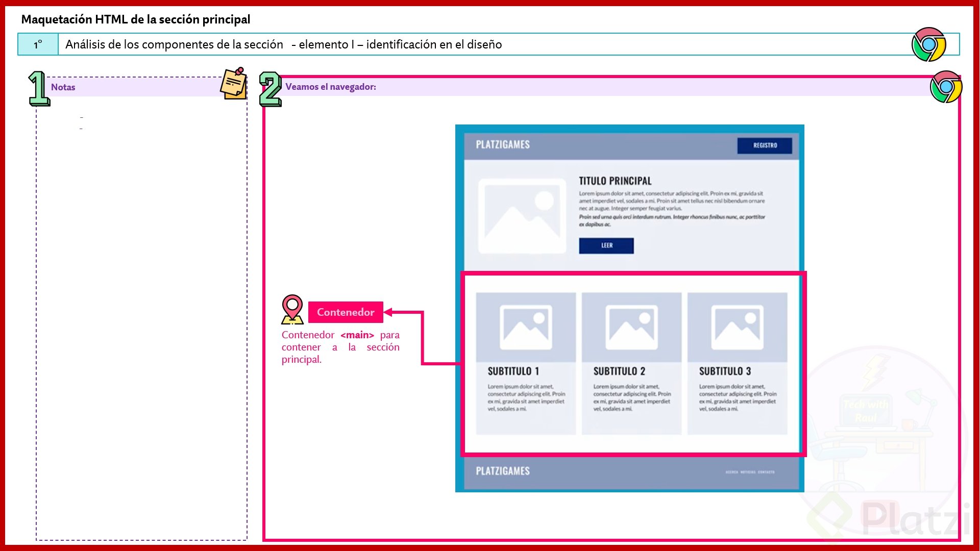Click the Chrome icon beside 'Veamos el navegador'
This screenshot has width=980, height=551.
[x=946, y=87]
